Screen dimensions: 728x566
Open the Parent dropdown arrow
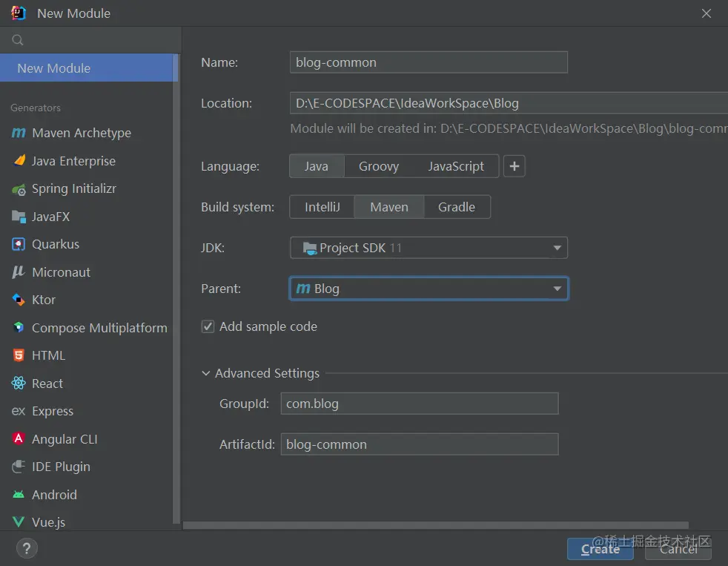click(x=557, y=289)
